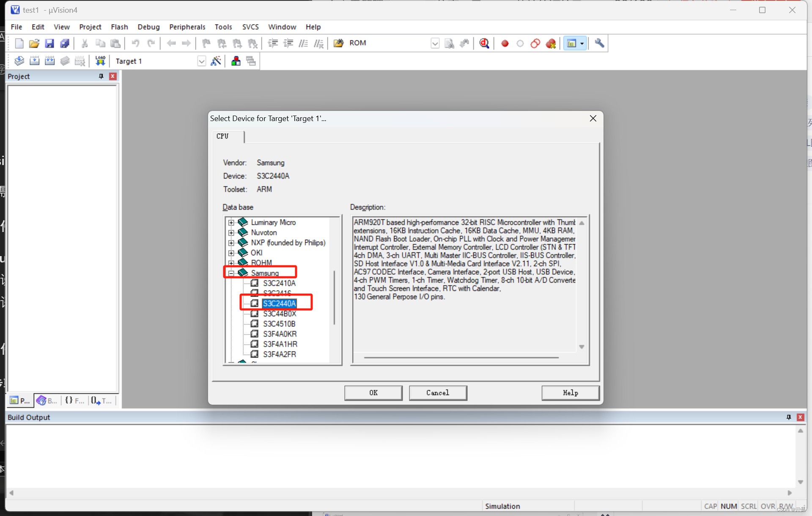Viewport: 812px width, 516px height.
Task: Start the debug session magnifier icon
Action: click(x=484, y=43)
